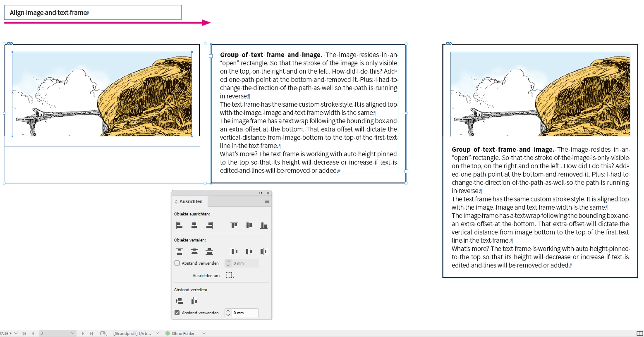Click the in port of the middle text frame
The width and height of the screenshot is (644, 337).
pos(211,56)
